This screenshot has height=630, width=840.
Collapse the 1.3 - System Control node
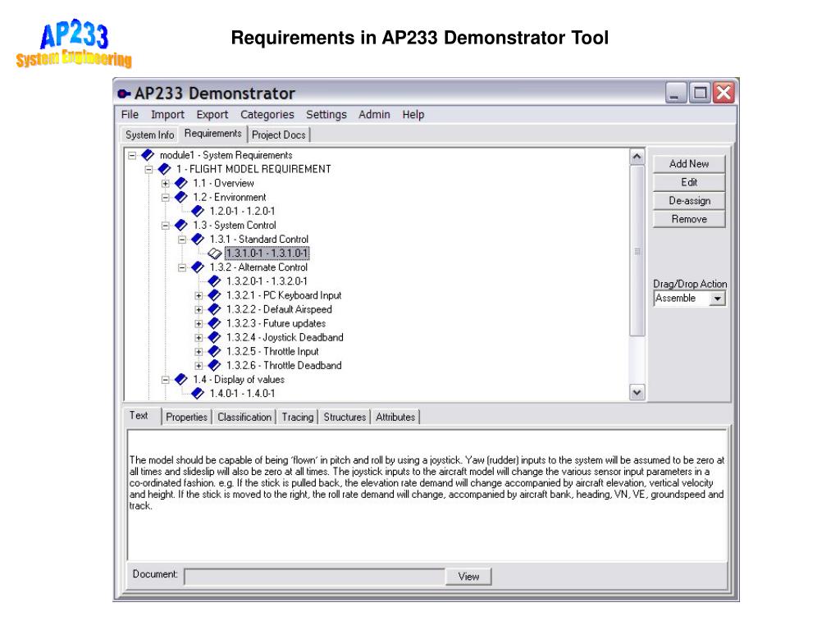point(166,226)
